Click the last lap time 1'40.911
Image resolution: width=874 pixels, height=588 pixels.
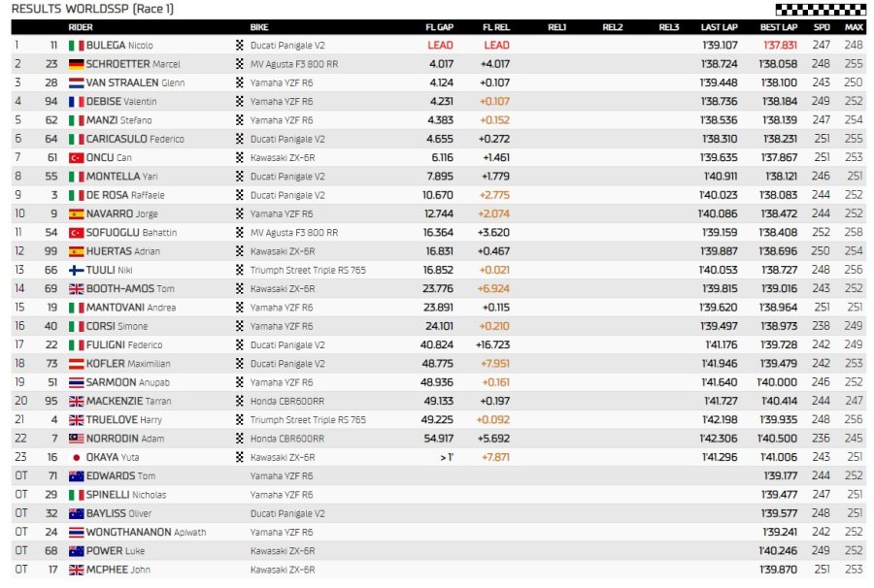[x=721, y=177]
